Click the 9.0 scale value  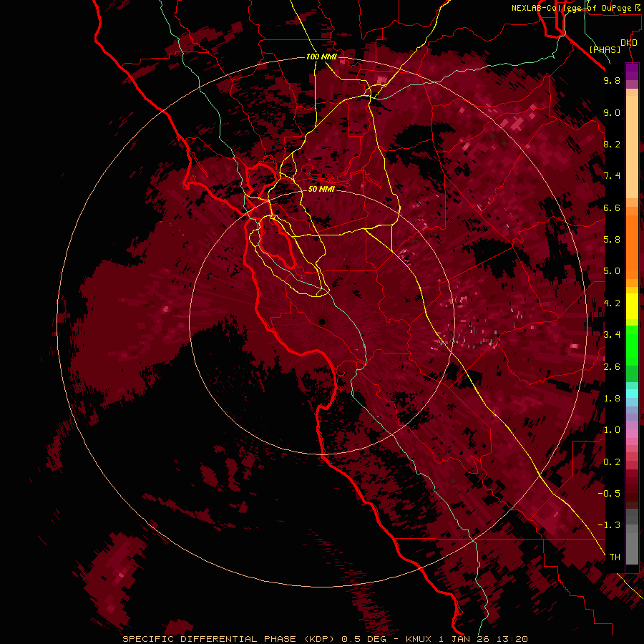click(x=612, y=112)
